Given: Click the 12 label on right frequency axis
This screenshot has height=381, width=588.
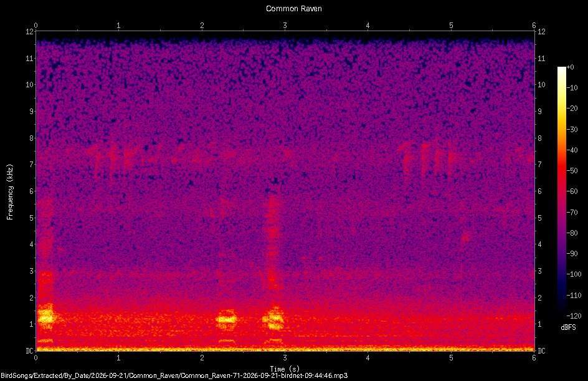Looking at the screenshot, I should pos(541,32).
